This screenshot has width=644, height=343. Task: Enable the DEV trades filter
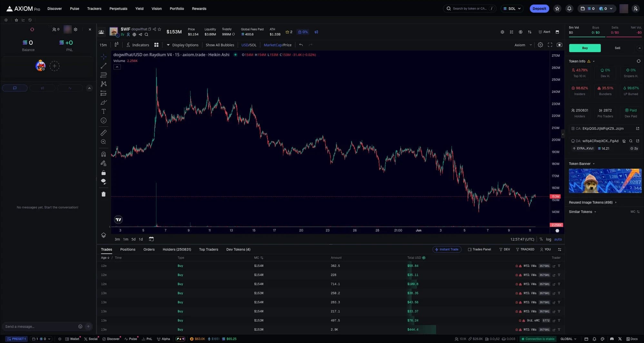point(505,249)
